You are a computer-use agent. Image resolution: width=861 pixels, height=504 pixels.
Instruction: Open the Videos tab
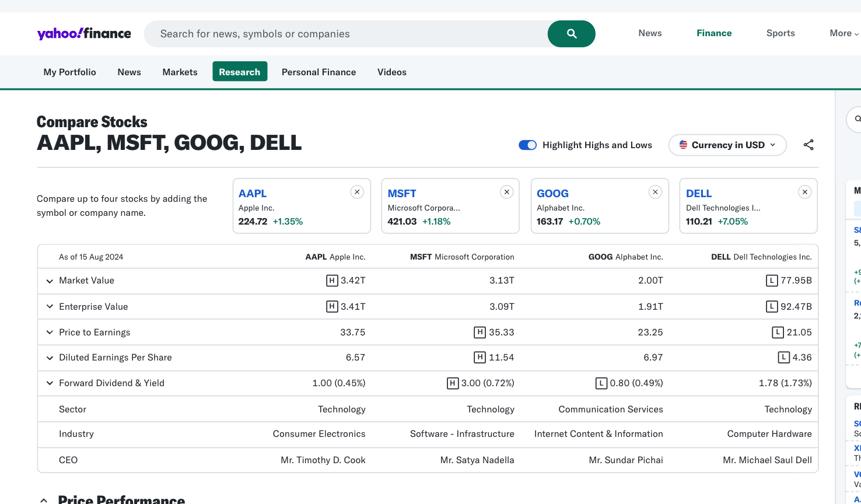pyautogui.click(x=392, y=72)
